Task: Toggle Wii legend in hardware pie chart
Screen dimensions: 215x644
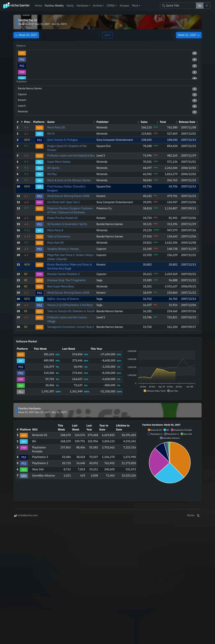Action: coord(166,430)
